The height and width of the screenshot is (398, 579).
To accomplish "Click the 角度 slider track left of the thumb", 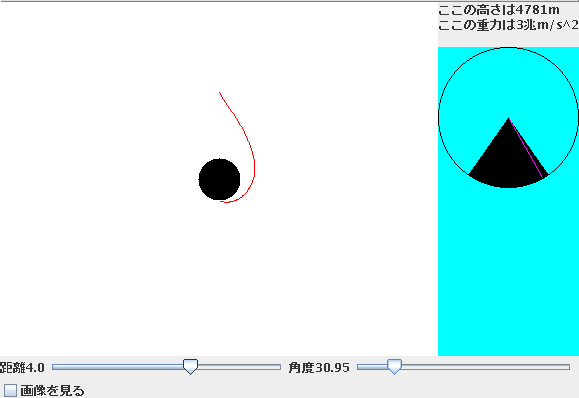I will coord(372,367).
